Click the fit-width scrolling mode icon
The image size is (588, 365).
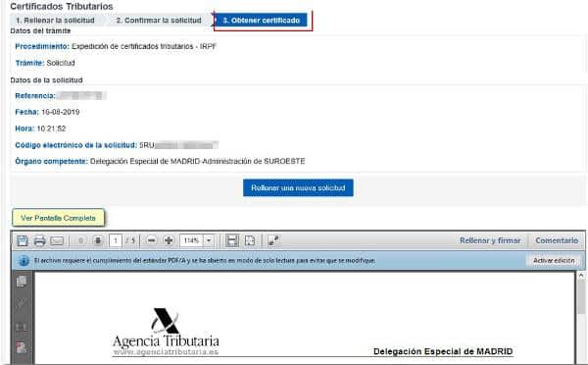pos(232,240)
